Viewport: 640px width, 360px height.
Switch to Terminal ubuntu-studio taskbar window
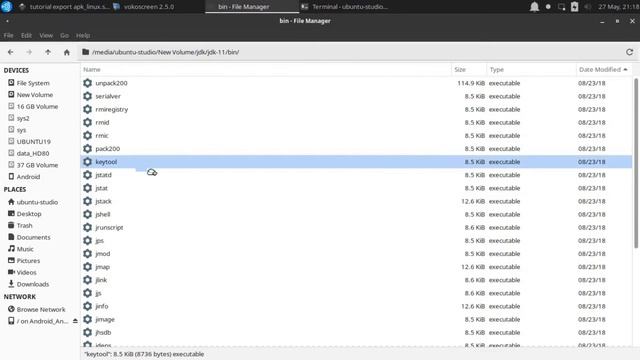pos(345,7)
